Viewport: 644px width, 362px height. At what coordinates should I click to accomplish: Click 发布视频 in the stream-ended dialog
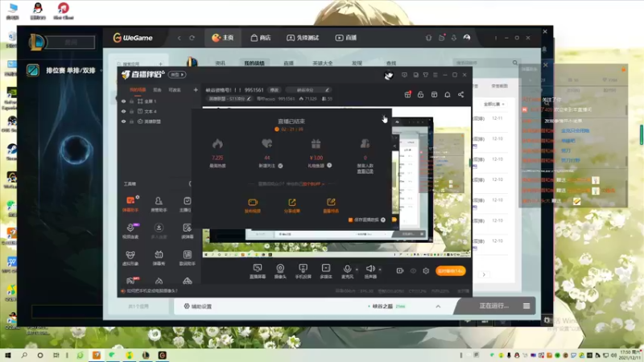(253, 206)
